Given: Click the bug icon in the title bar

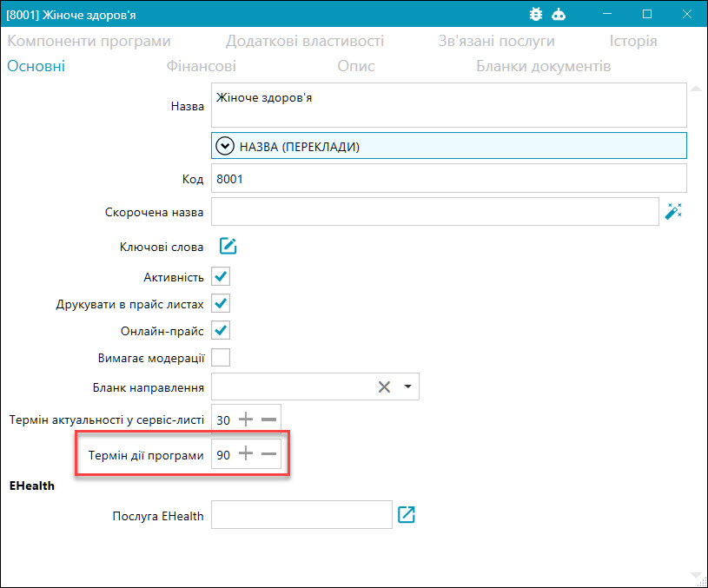Looking at the screenshot, I should [536, 15].
